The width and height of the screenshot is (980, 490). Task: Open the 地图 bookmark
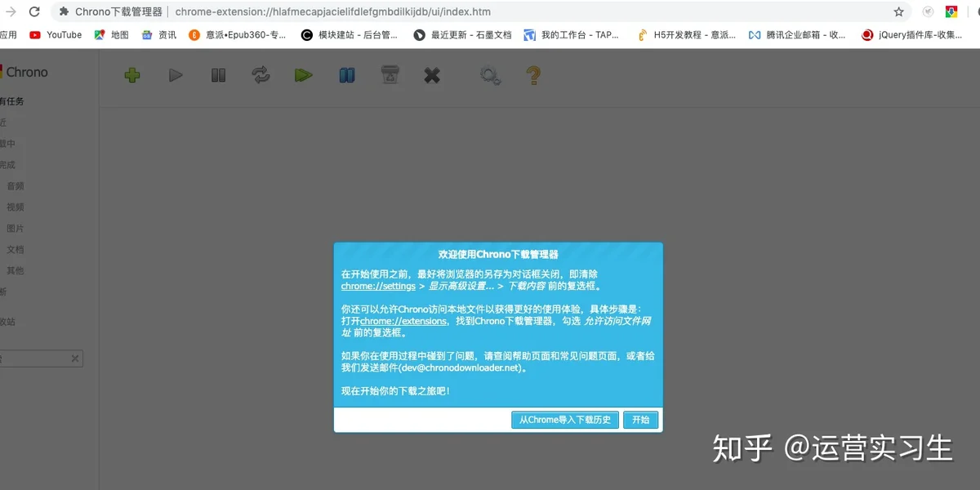click(x=111, y=35)
